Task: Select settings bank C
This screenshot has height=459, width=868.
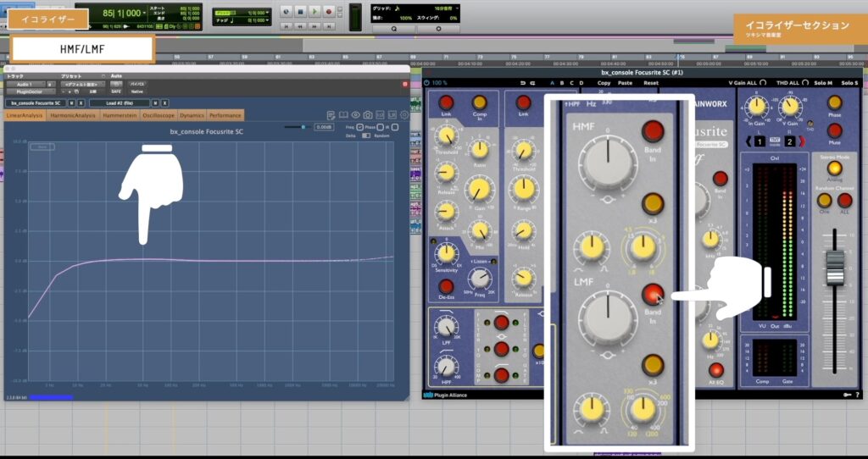Action: (572, 83)
